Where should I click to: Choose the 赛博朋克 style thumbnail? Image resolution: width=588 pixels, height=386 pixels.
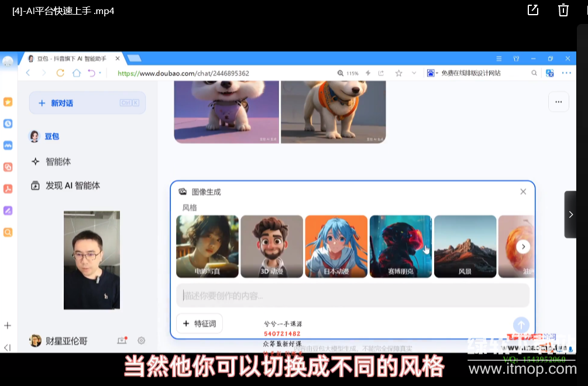tap(400, 246)
